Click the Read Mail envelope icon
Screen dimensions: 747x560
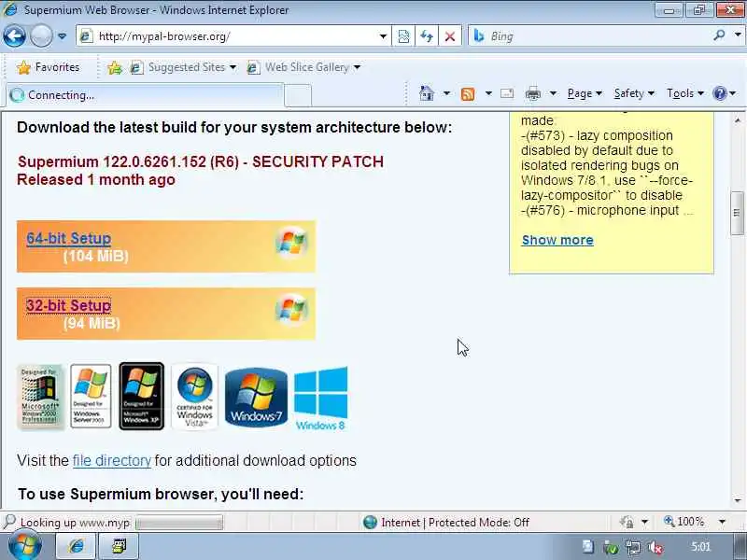[x=507, y=93]
